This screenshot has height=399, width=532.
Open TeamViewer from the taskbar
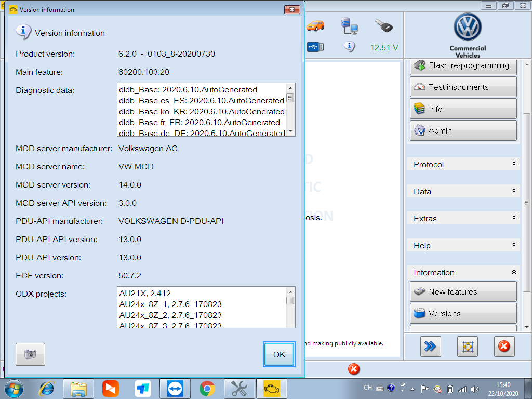point(175,389)
